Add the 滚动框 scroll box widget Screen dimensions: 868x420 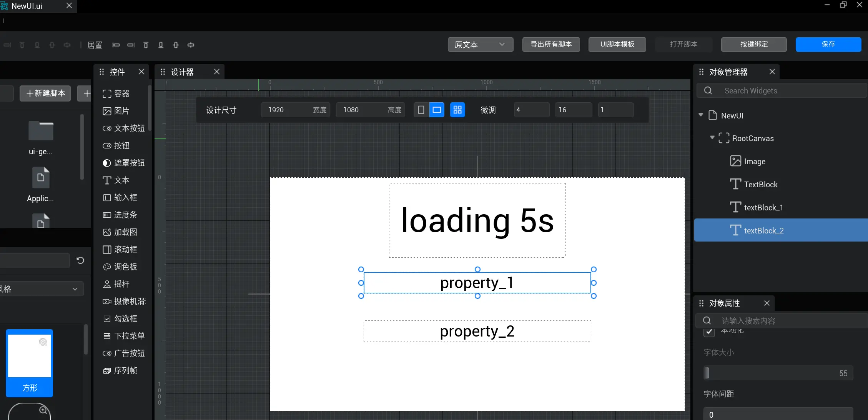120,250
